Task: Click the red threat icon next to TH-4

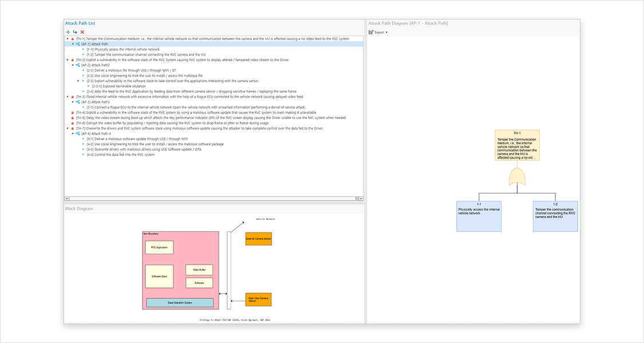Action: click(73, 113)
